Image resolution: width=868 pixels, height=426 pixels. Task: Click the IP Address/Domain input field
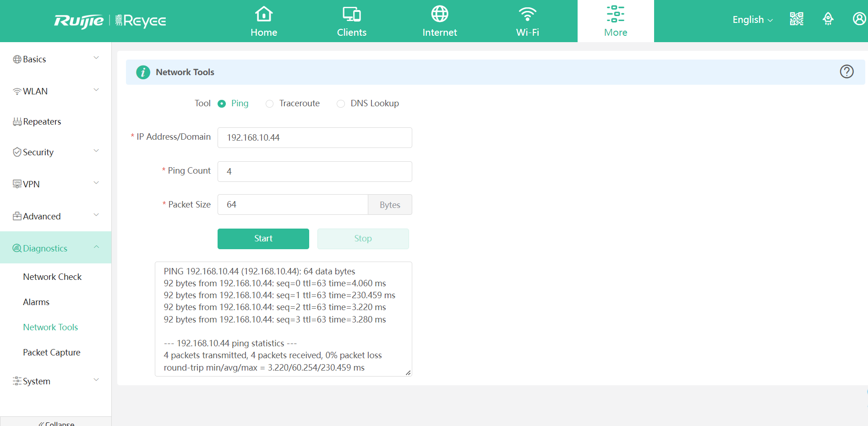click(315, 137)
